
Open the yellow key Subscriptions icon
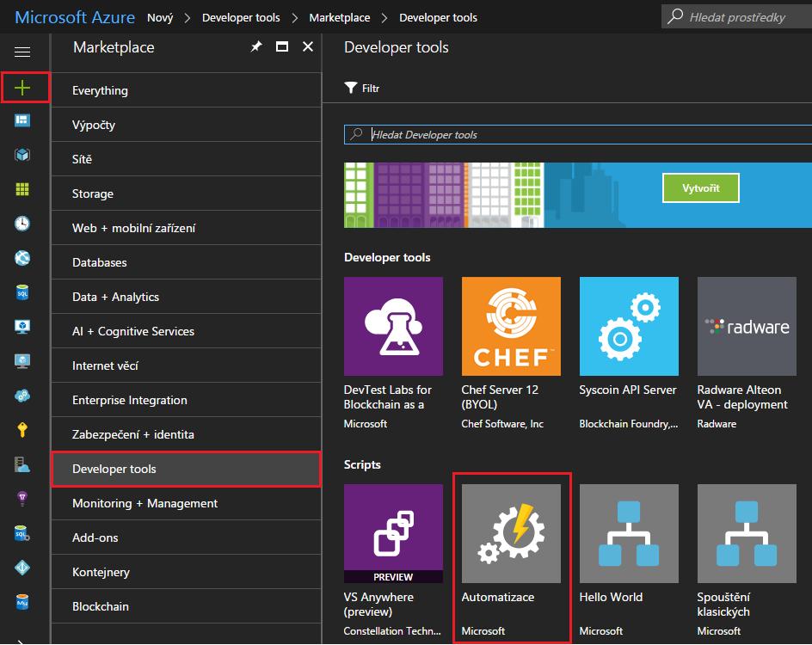point(22,430)
